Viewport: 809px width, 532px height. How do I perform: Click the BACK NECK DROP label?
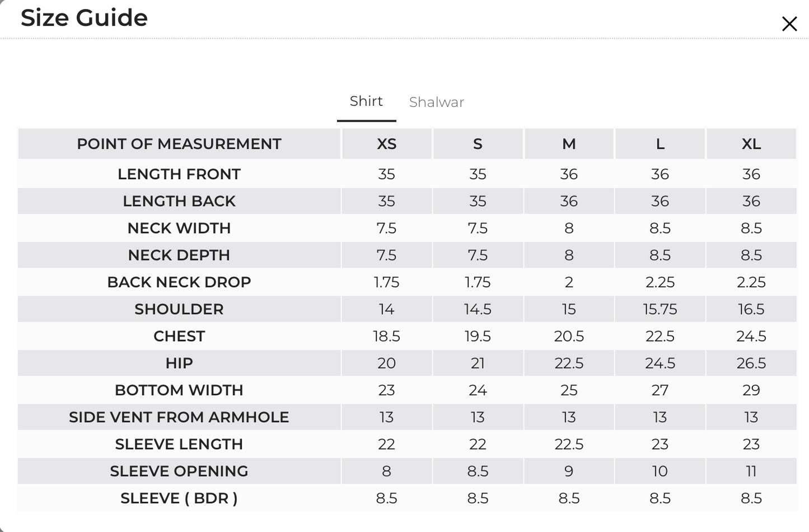[x=179, y=282]
